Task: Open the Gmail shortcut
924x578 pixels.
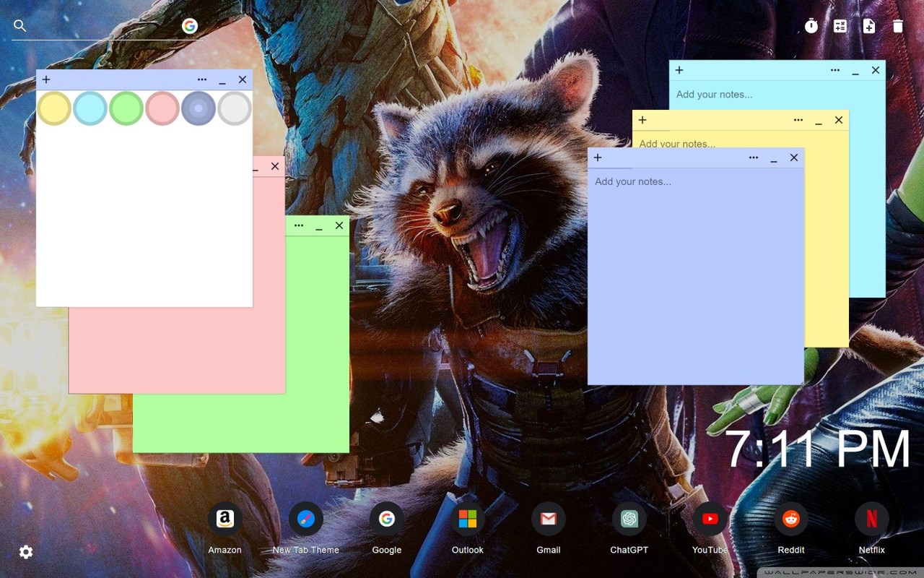Action: 549,519
